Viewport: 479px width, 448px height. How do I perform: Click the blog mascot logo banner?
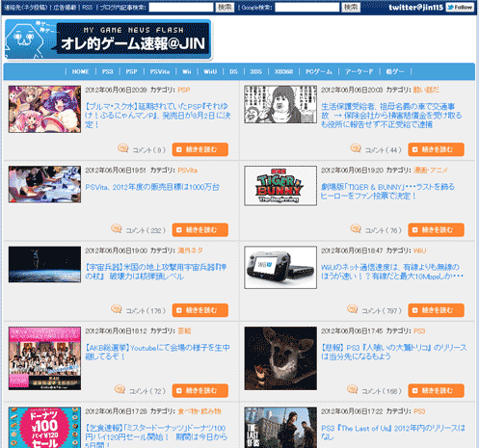(108, 40)
